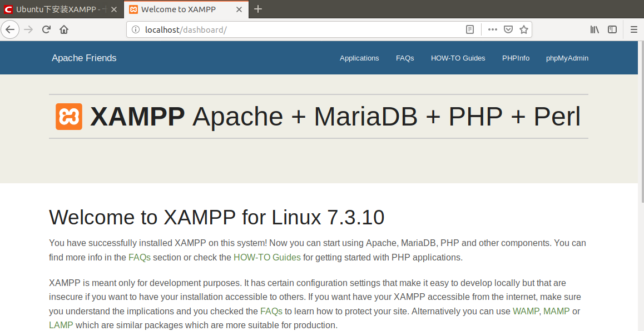Visit the WAMP link
This screenshot has width=644, height=331.
pyautogui.click(x=526, y=312)
